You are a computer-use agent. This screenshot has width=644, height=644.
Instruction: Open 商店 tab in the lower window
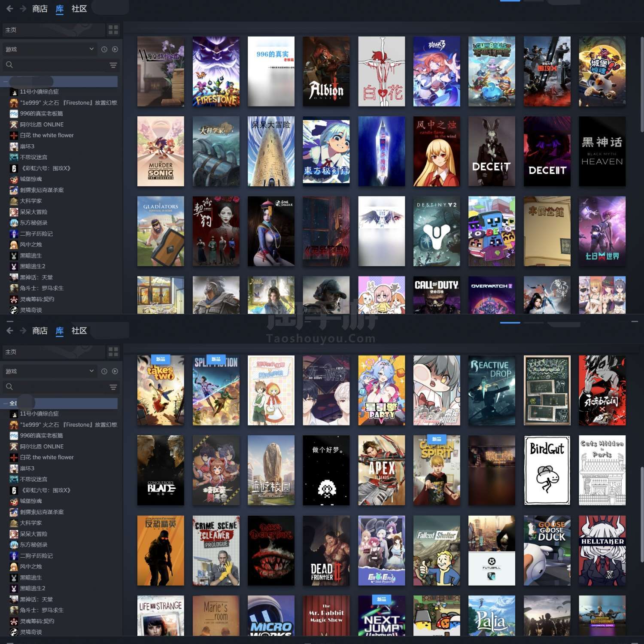click(40, 331)
